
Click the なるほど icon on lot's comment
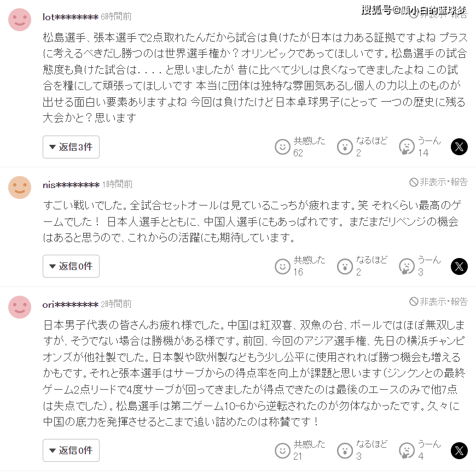pos(345,147)
